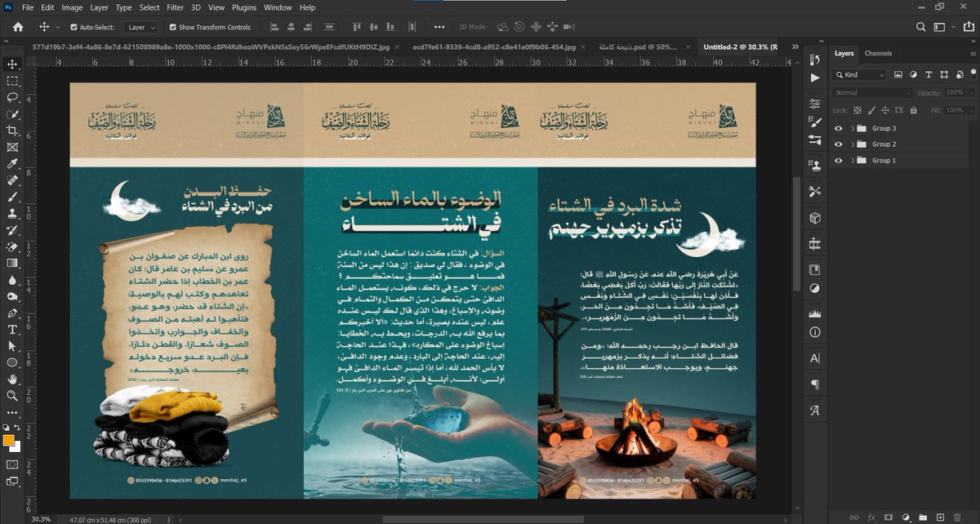Viewport: 980px width, 524px height.
Task: Select the Pen tool
Action: click(12, 313)
